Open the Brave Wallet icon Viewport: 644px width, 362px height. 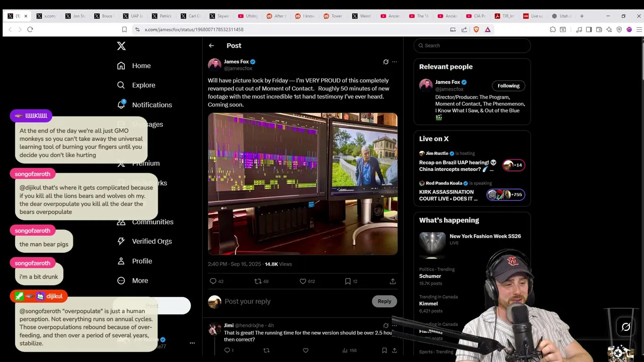pyautogui.click(x=599, y=30)
